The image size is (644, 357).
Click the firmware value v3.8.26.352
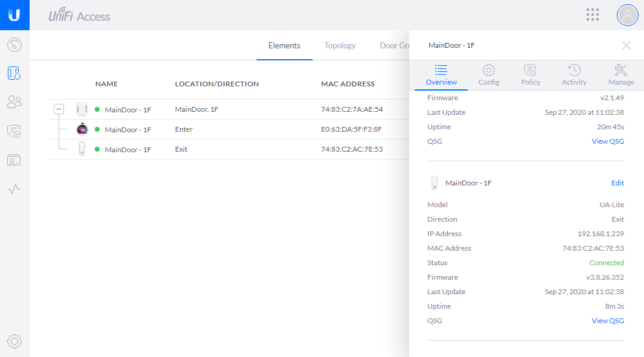pyautogui.click(x=605, y=277)
